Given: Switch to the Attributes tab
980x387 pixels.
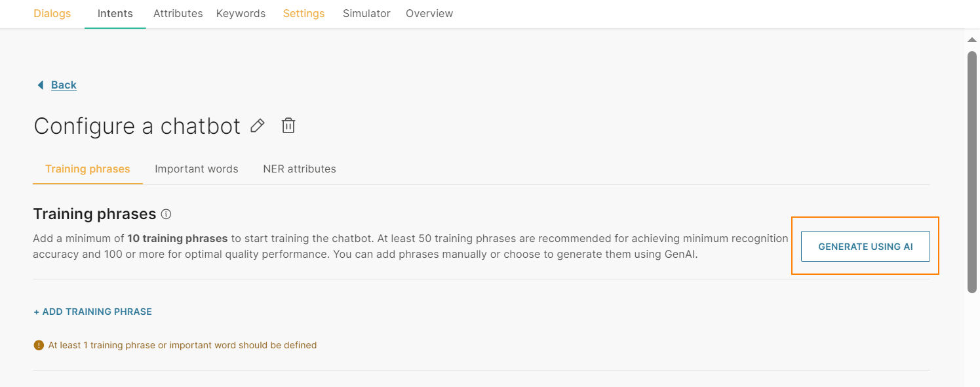Looking at the screenshot, I should click(178, 13).
